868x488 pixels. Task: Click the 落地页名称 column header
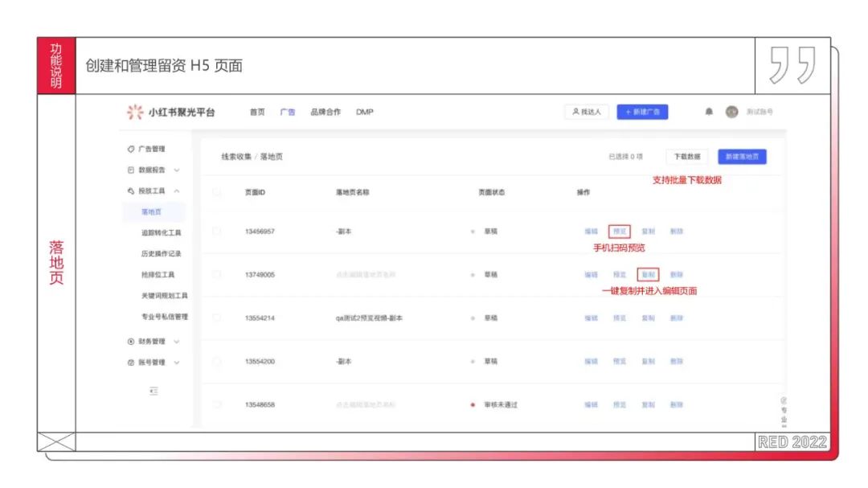353,192
